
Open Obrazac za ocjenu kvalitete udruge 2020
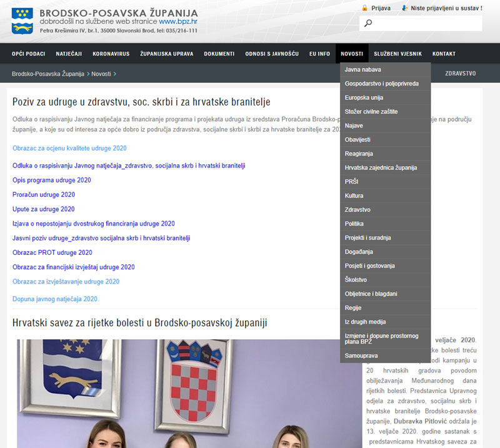[69, 148]
